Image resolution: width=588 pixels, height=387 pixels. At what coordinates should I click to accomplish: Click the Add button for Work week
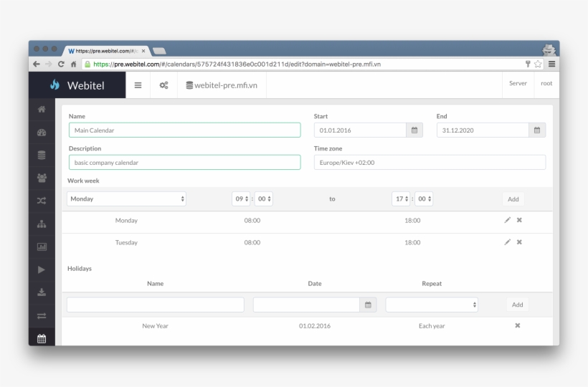[x=513, y=199]
